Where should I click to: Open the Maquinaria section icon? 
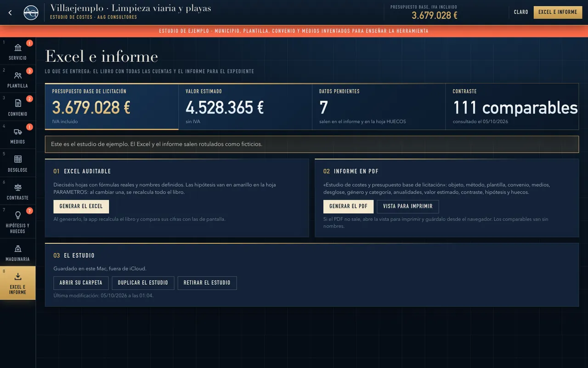[18, 249]
